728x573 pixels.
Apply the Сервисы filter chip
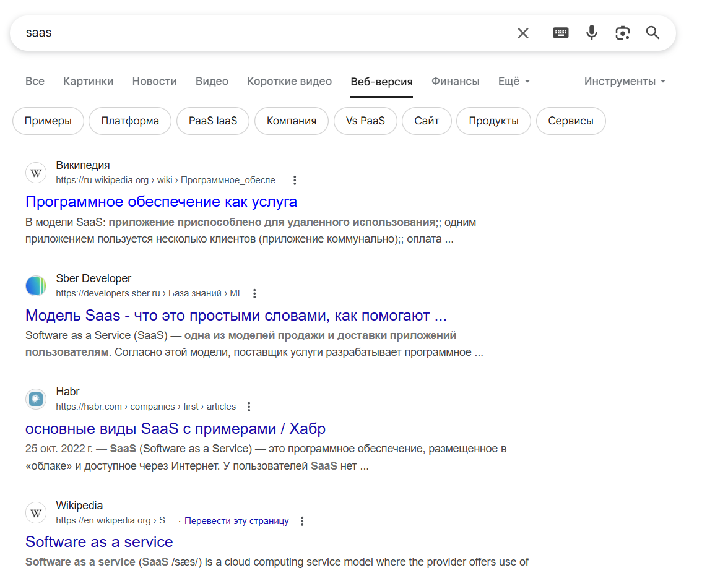pyautogui.click(x=571, y=121)
